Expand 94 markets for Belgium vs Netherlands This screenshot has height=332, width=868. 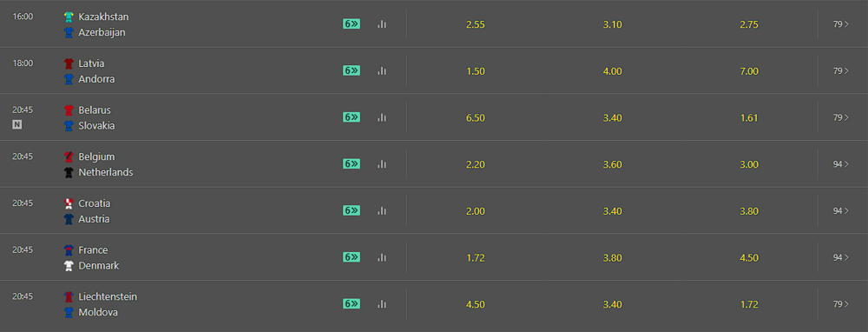(x=841, y=164)
